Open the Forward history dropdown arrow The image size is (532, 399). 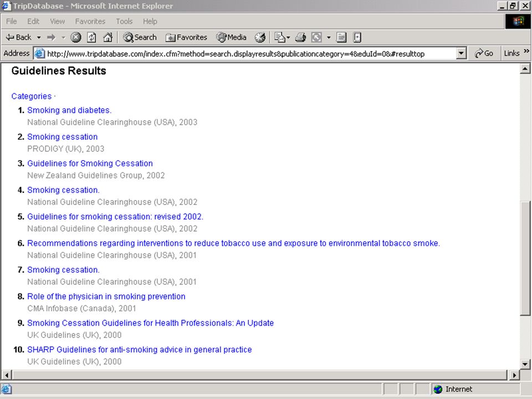point(63,37)
